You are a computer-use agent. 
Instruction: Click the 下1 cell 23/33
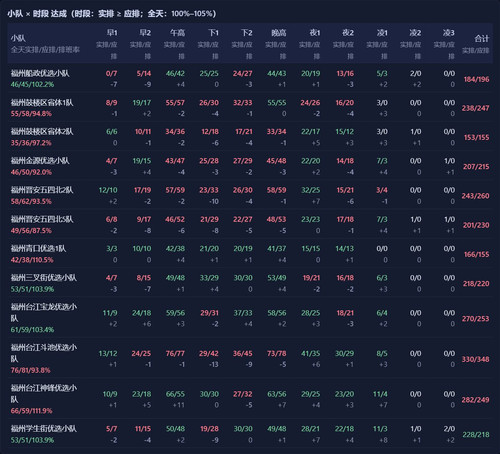pos(209,190)
